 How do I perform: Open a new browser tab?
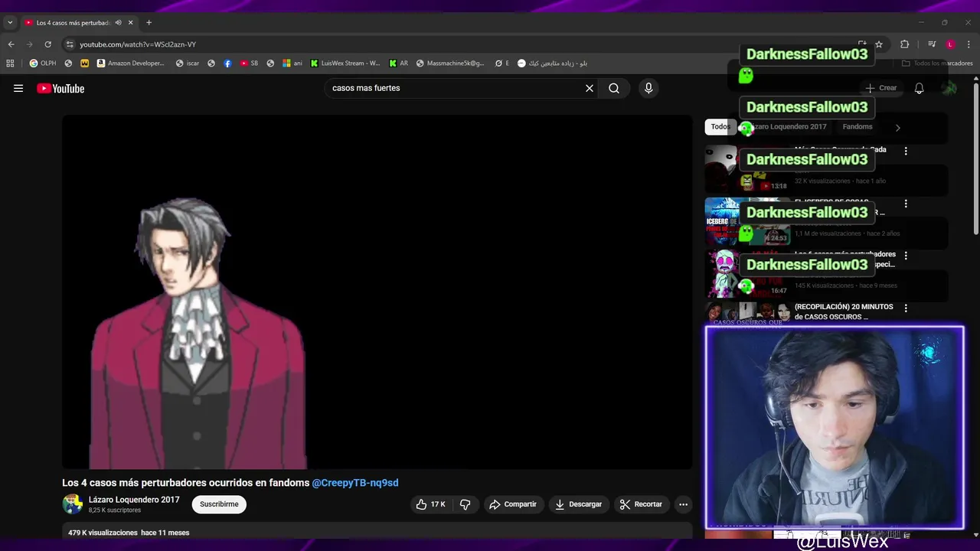coord(149,23)
